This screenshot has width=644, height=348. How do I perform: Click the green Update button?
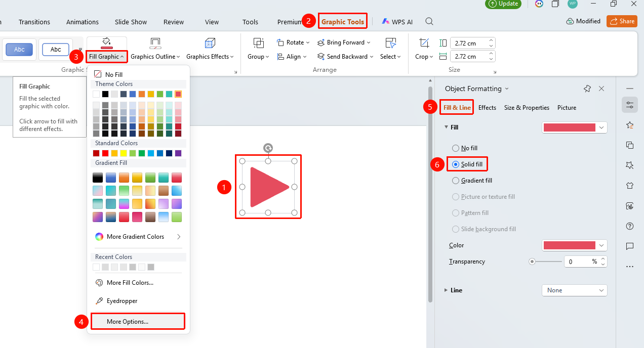503,4
